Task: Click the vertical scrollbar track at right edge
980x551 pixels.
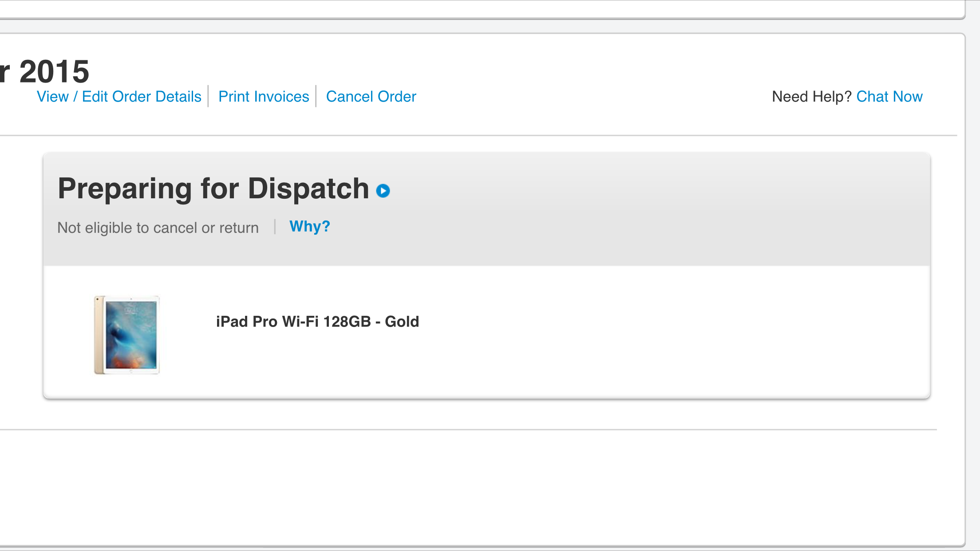Action: click(973, 275)
